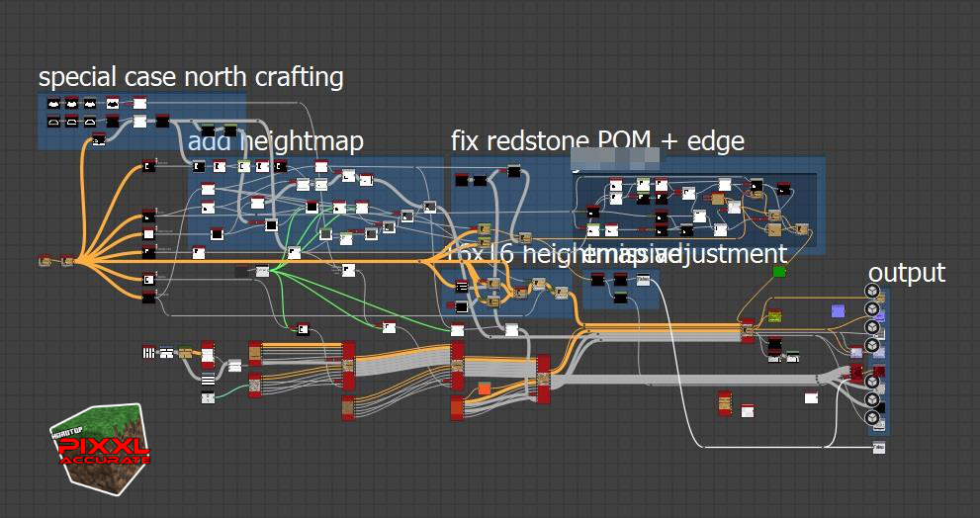Click the "add heightmap" frame label
The width and height of the screenshot is (980, 518).
(x=276, y=141)
